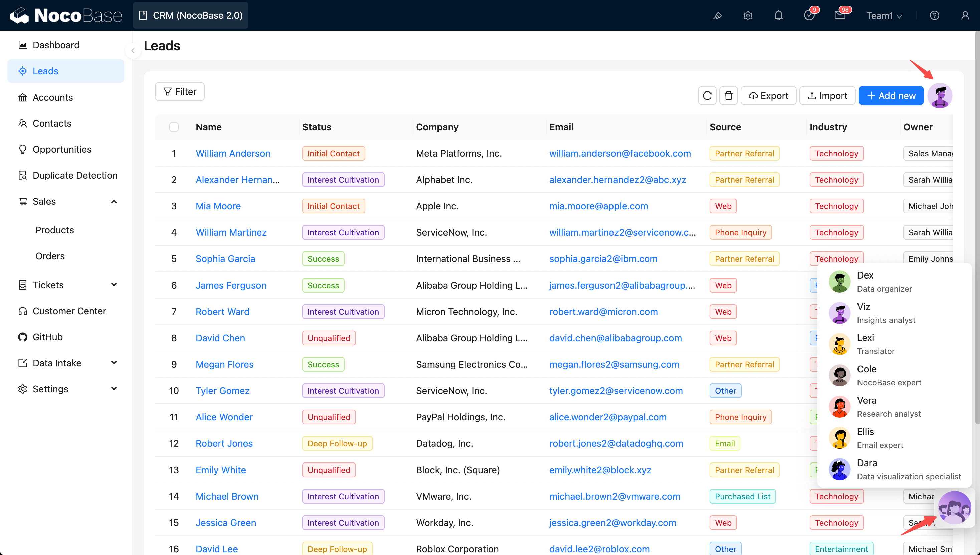Open Duplicate Detection in the sidebar
Screen dimensions: 980x555
coord(75,175)
